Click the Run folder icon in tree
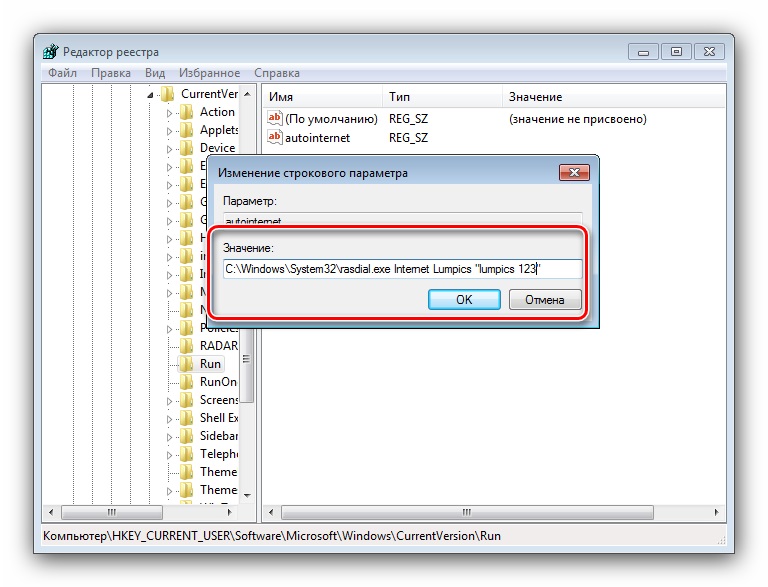768x587 pixels. pyautogui.click(x=187, y=364)
